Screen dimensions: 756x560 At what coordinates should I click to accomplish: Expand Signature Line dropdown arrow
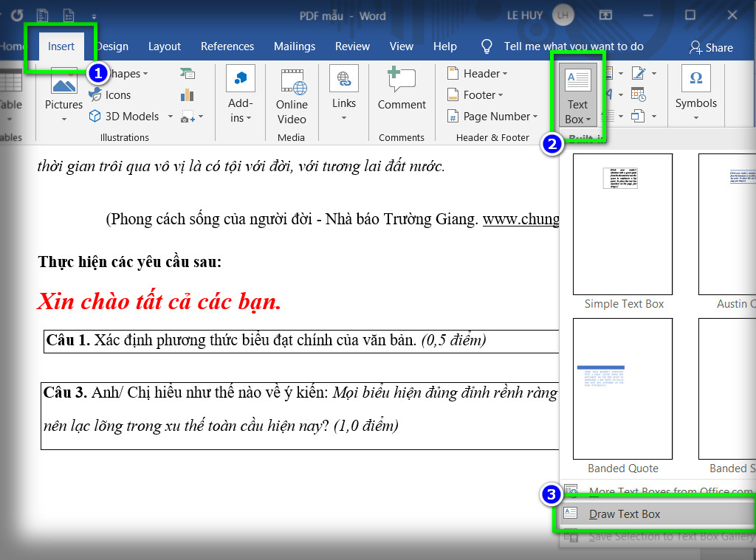(x=654, y=74)
